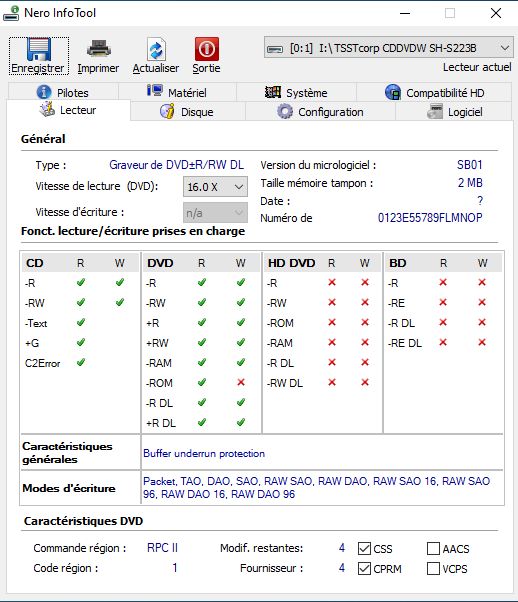Open the disabled write speed n/a dropdown

215,213
